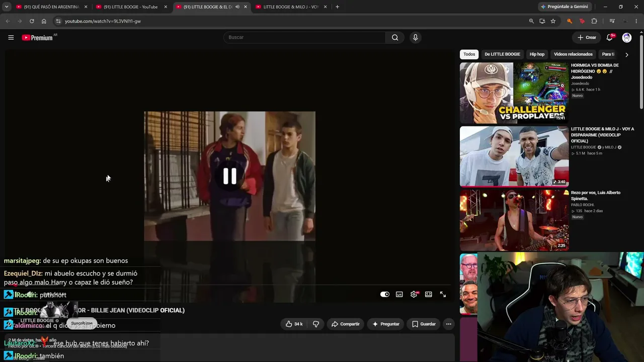644x362 pixels.
Task: Reload the page
Action: click(x=32, y=21)
